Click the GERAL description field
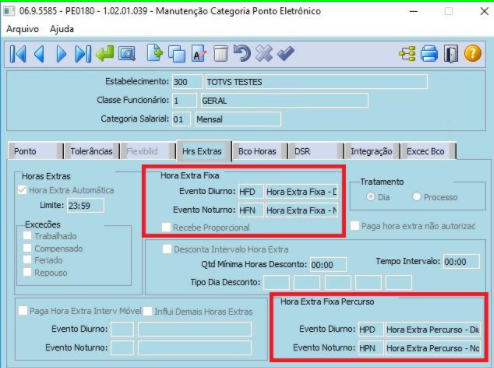The height and width of the screenshot is (368, 494). [285, 101]
